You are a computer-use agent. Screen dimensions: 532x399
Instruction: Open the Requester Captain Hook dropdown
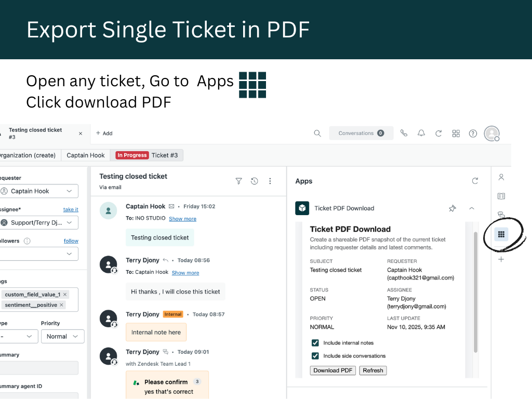pos(39,191)
